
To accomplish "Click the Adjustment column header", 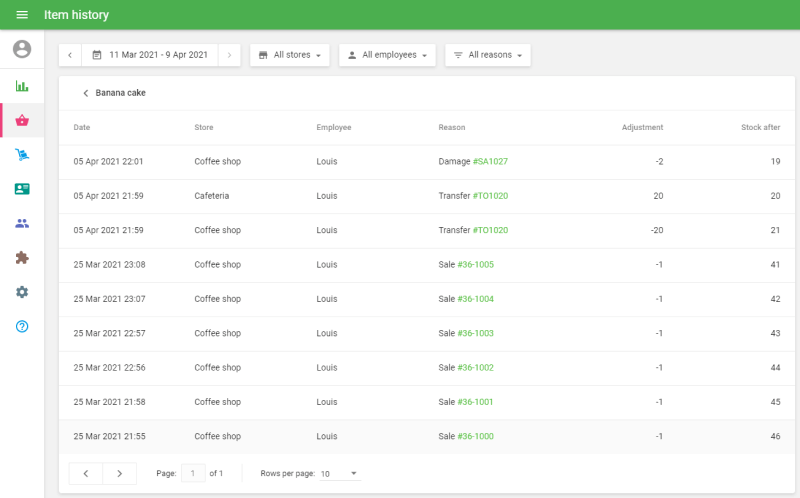I will click(642, 127).
